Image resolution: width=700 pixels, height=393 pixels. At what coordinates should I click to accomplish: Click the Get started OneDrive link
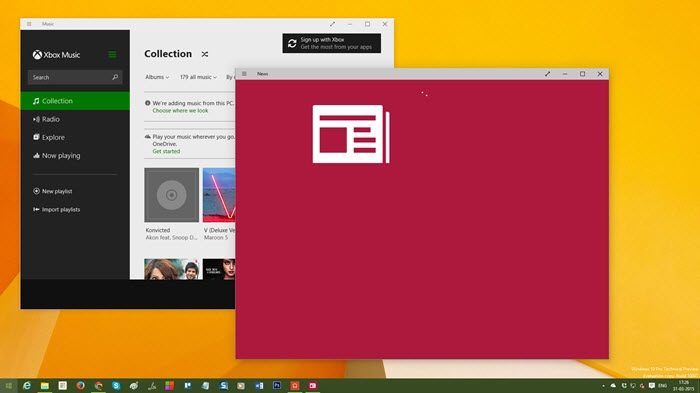pyautogui.click(x=166, y=151)
